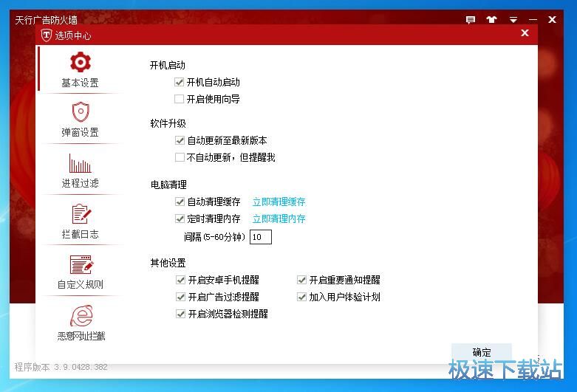Click the 天行广告防火墙 window title
This screenshot has height=392, width=577.
46,19
